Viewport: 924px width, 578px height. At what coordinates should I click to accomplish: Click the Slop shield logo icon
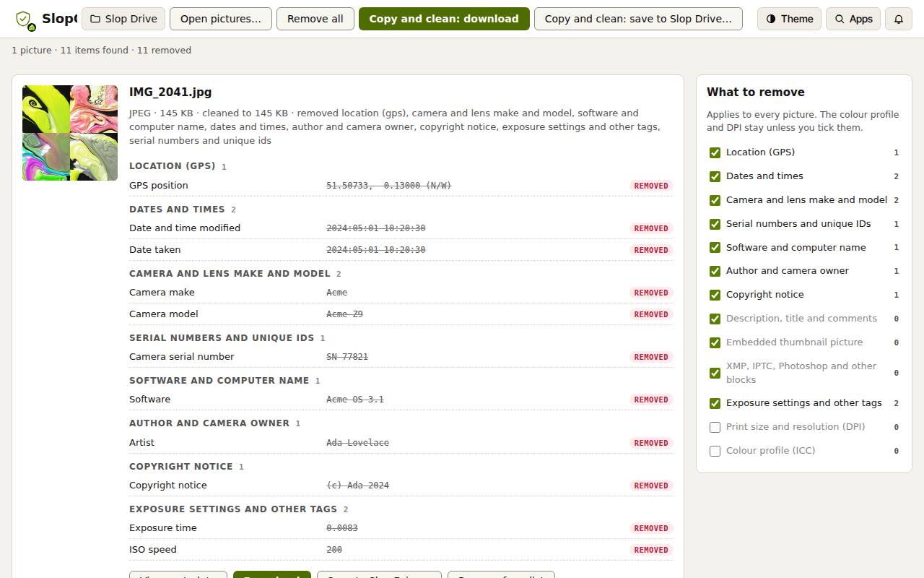(x=25, y=20)
